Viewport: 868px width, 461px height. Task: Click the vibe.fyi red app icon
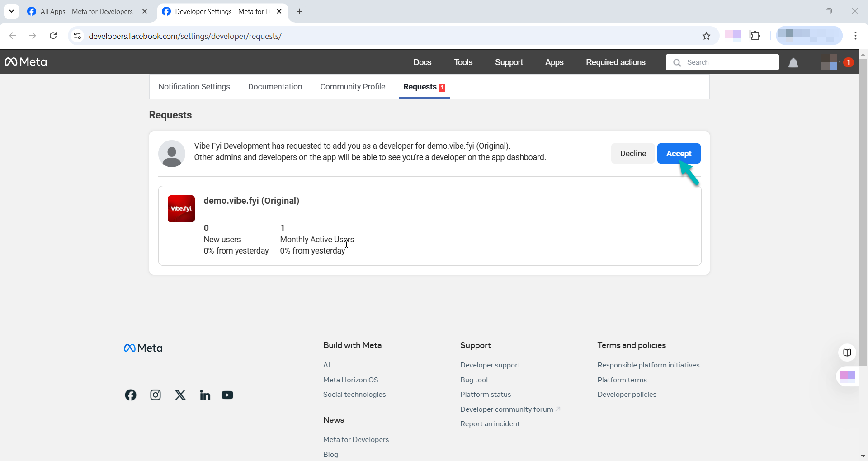(x=181, y=209)
